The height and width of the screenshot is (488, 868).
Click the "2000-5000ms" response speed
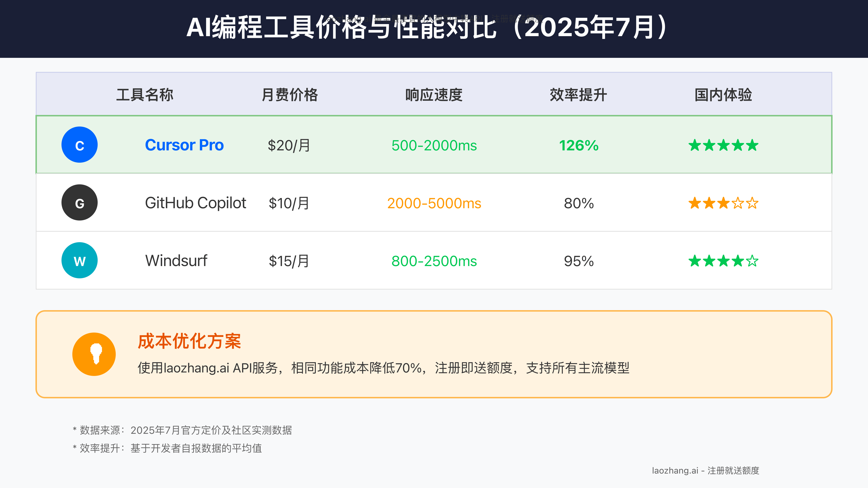click(434, 203)
